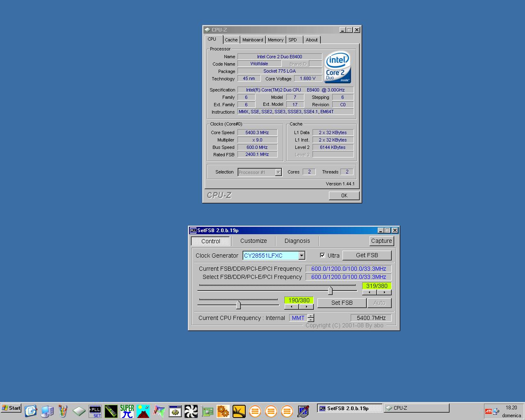The image size is (525, 420).
Task: Open the Memory tab in CPU-Z
Action: tap(276, 40)
